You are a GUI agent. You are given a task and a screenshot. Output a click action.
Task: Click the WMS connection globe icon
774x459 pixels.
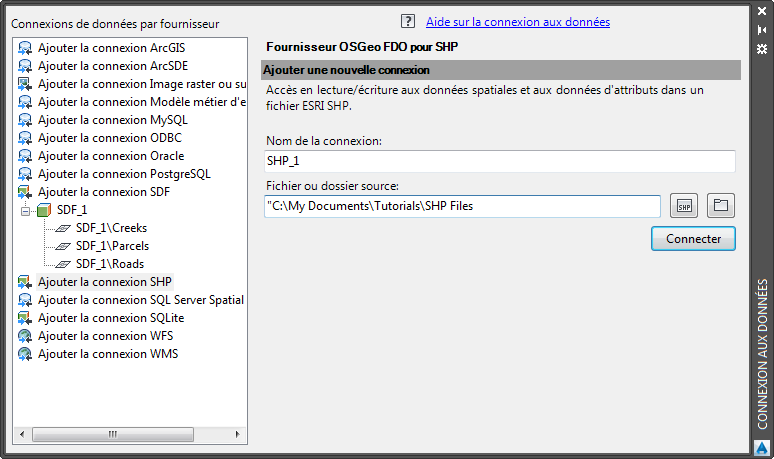coord(25,354)
